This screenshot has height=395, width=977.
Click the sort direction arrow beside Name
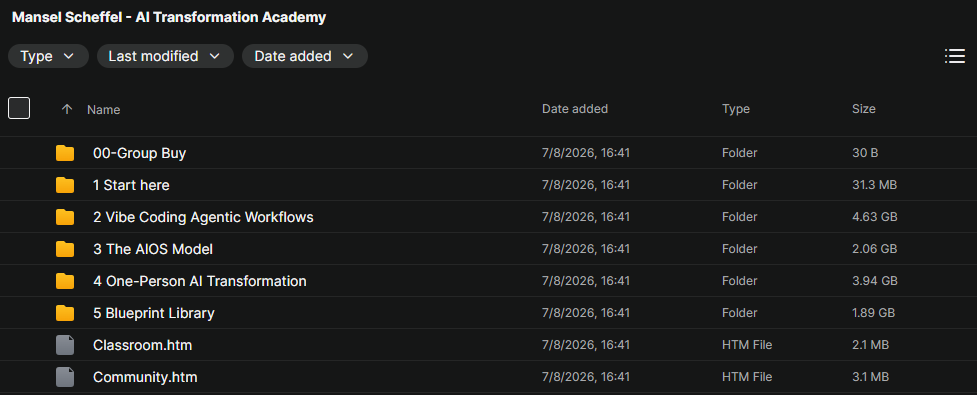pyautogui.click(x=67, y=109)
